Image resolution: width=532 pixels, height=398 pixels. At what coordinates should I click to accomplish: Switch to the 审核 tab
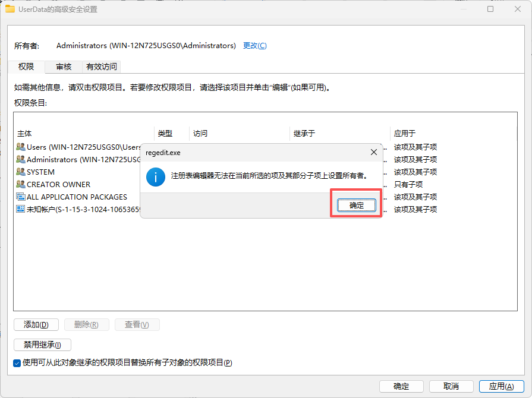pyautogui.click(x=63, y=67)
